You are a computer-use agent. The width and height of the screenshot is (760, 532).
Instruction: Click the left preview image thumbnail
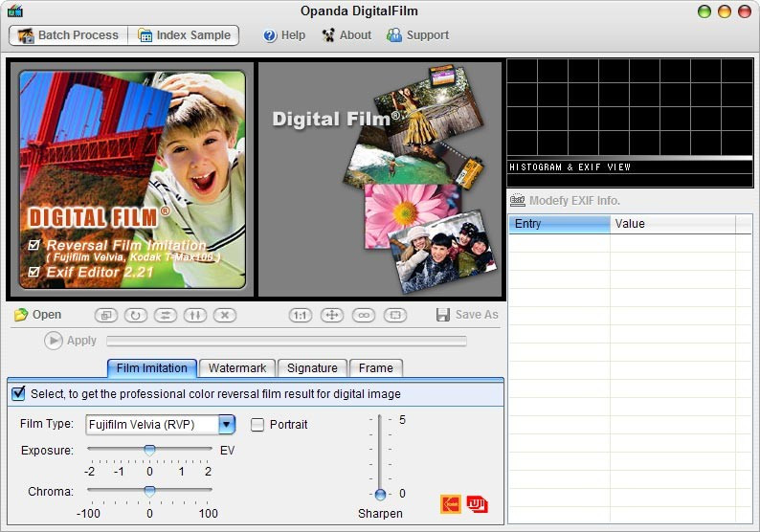(132, 180)
